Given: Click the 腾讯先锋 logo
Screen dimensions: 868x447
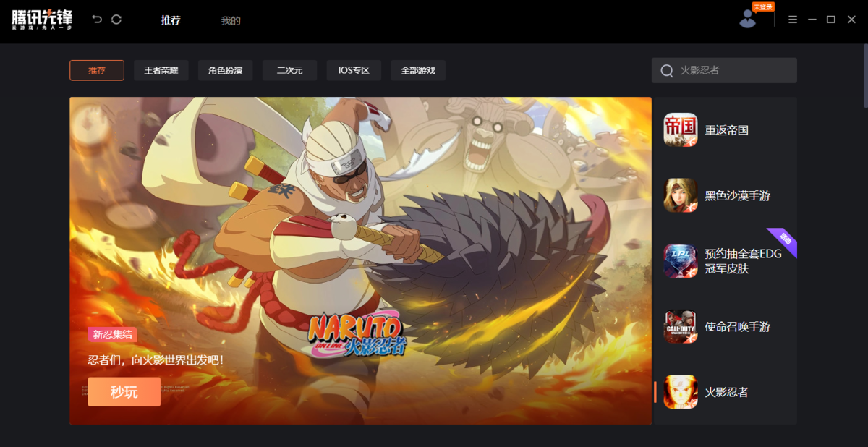Looking at the screenshot, I should point(42,20).
